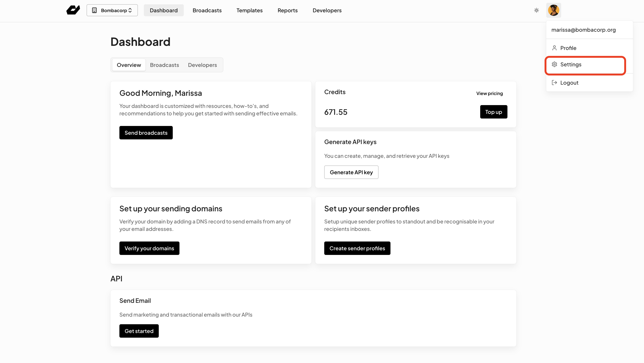Click the Create sender profiles button

pyautogui.click(x=357, y=248)
